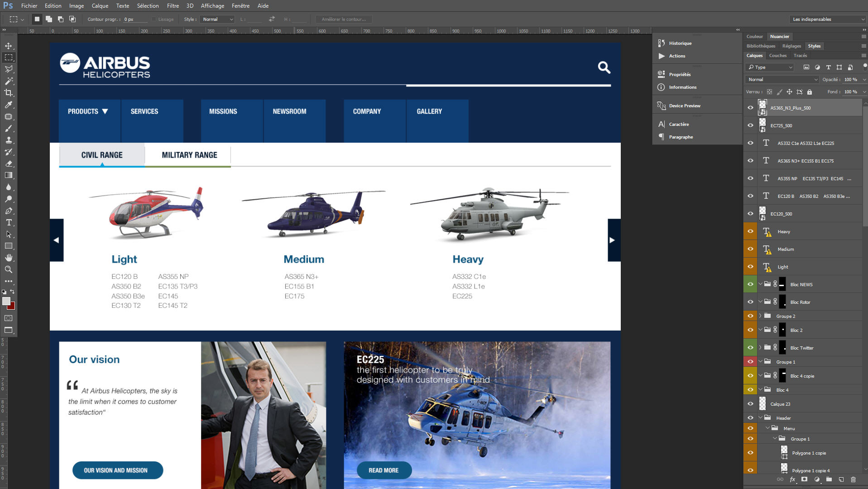Click Add to selection mode button
The width and height of the screenshot is (868, 489).
click(x=49, y=19)
